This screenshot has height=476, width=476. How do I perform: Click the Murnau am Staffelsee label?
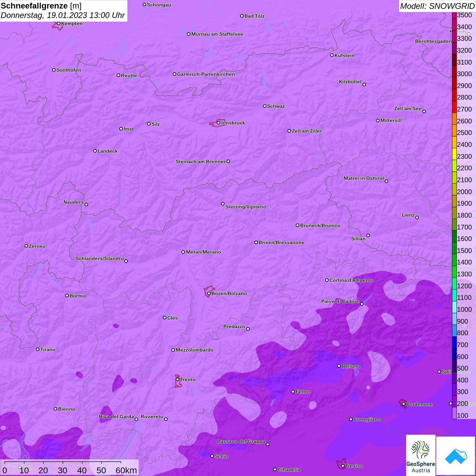(217, 34)
